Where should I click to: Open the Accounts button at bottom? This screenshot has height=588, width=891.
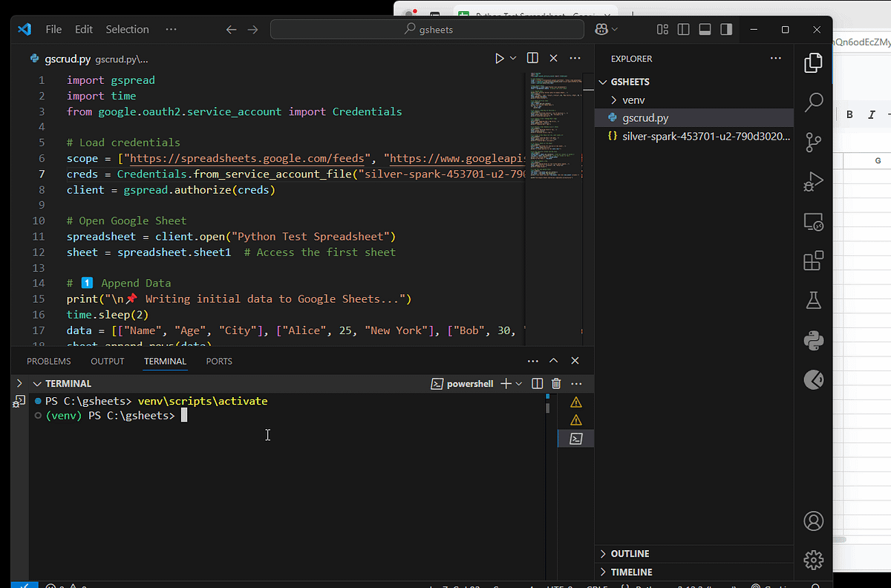click(x=814, y=521)
